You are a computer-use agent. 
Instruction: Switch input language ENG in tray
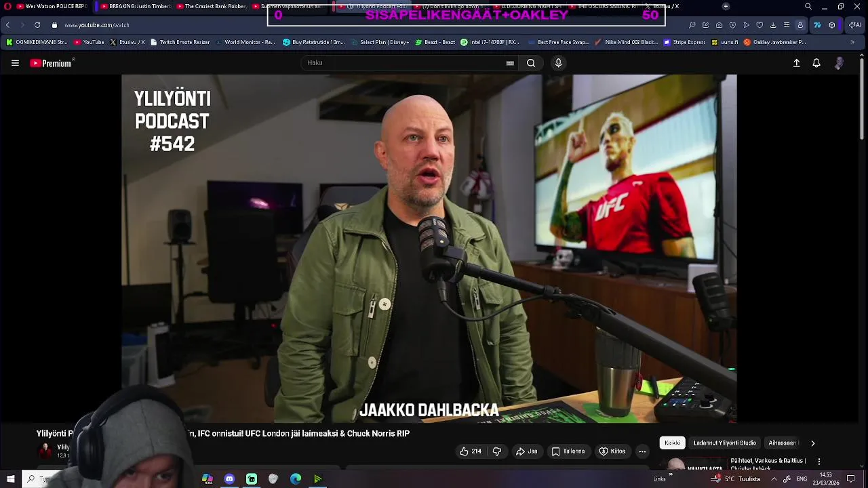pyautogui.click(x=802, y=479)
